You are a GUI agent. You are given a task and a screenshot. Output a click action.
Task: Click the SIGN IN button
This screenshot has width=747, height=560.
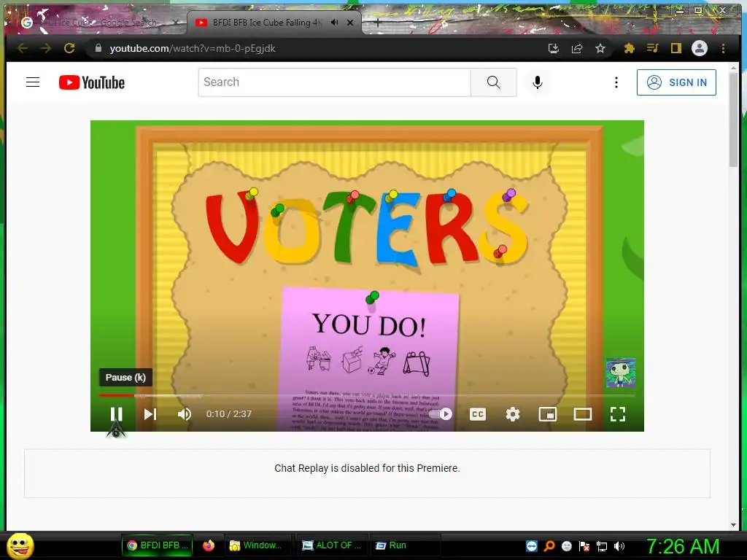(x=676, y=82)
